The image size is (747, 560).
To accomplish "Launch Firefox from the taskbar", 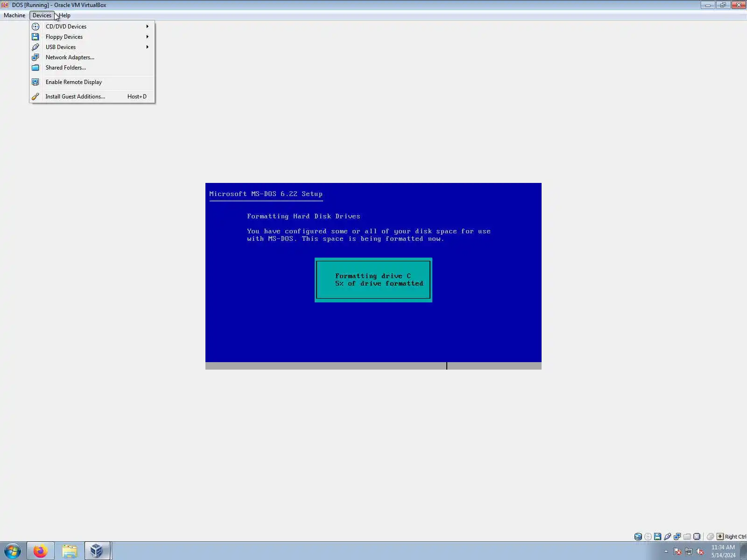I will pos(41,551).
